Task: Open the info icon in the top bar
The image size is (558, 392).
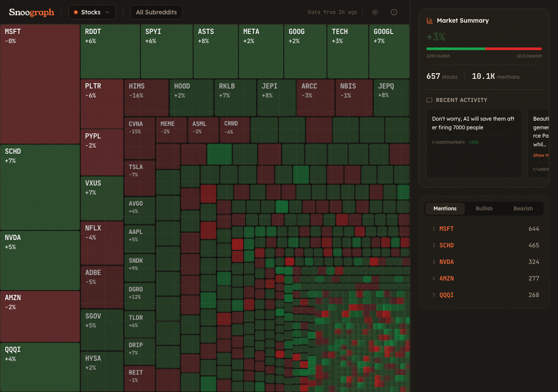Action: (394, 12)
